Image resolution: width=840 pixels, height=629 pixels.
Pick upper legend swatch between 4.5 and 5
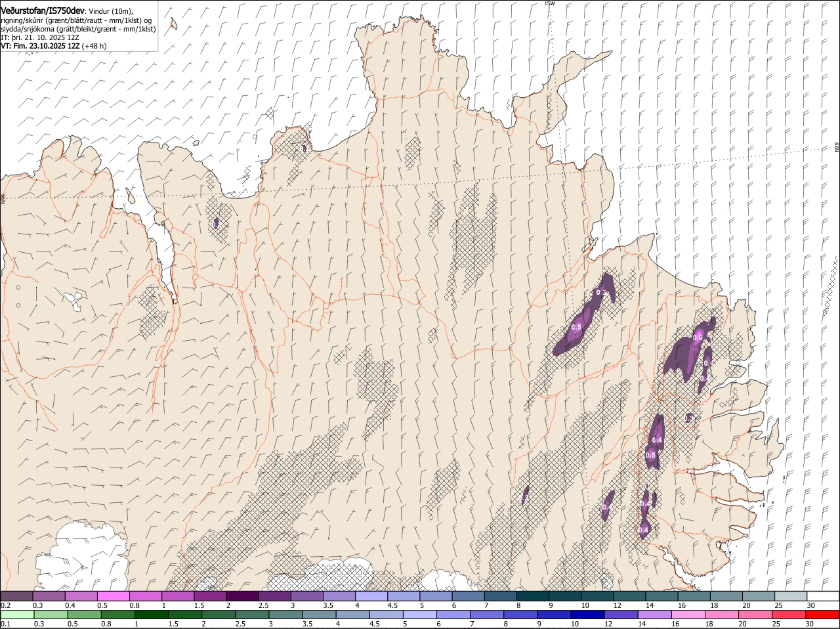tap(403, 596)
